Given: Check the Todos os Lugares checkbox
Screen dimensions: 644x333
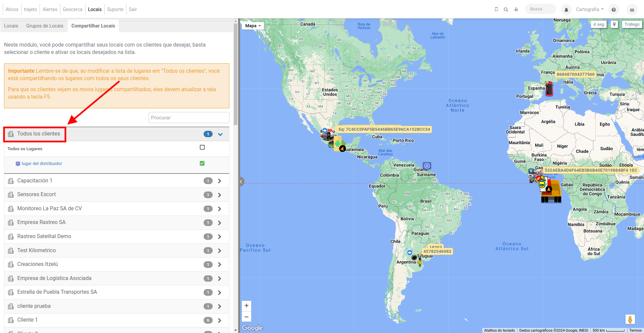Looking at the screenshot, I should pyautogui.click(x=202, y=147).
